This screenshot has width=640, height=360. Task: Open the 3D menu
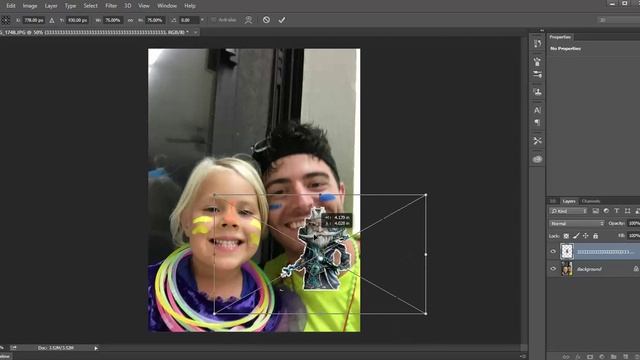[128, 6]
